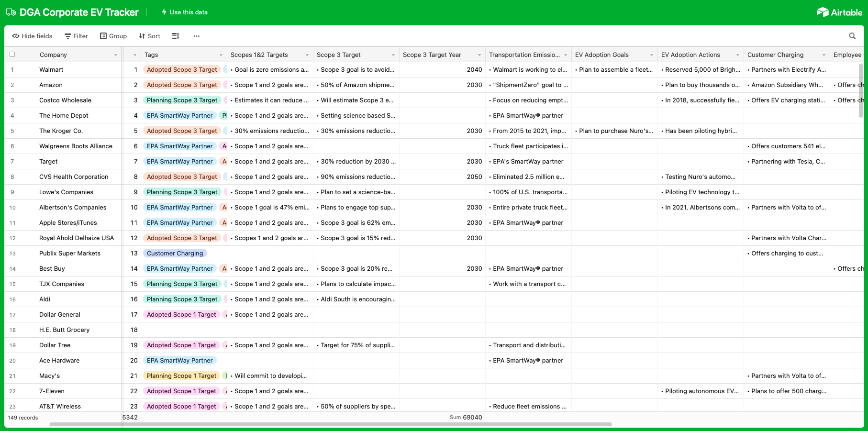868x431 pixels.
Task: Click "Aldi South is encouragin..." cell
Action: (x=356, y=299)
